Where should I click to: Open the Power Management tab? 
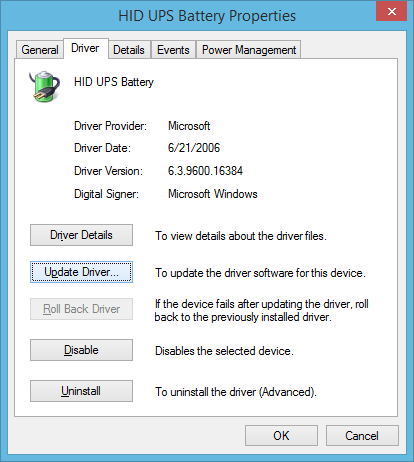(249, 50)
